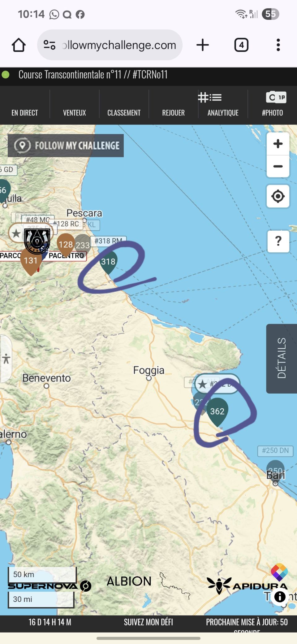Open the #PHOTO tab

pyautogui.click(x=272, y=105)
